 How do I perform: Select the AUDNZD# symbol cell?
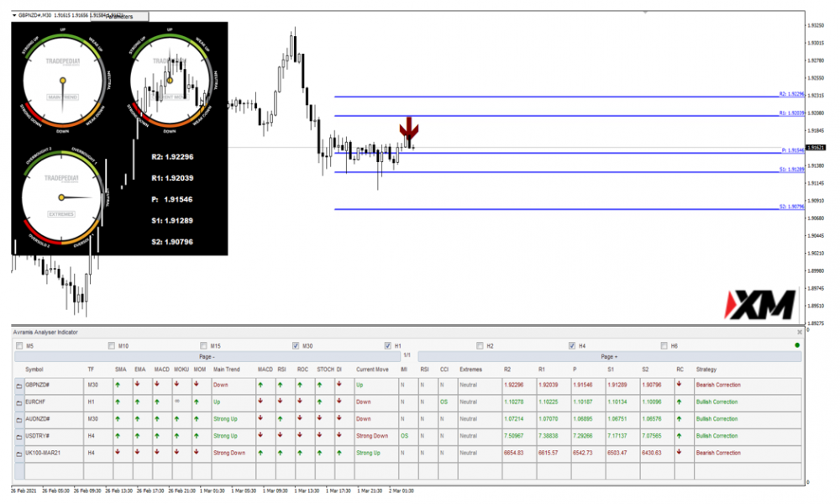pos(54,419)
